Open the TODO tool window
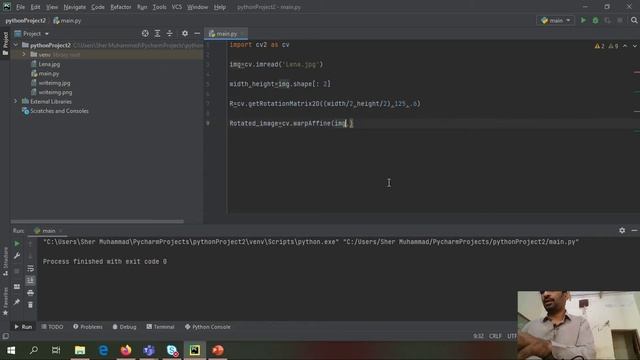Image resolution: width=640 pixels, height=360 pixels. (52, 327)
